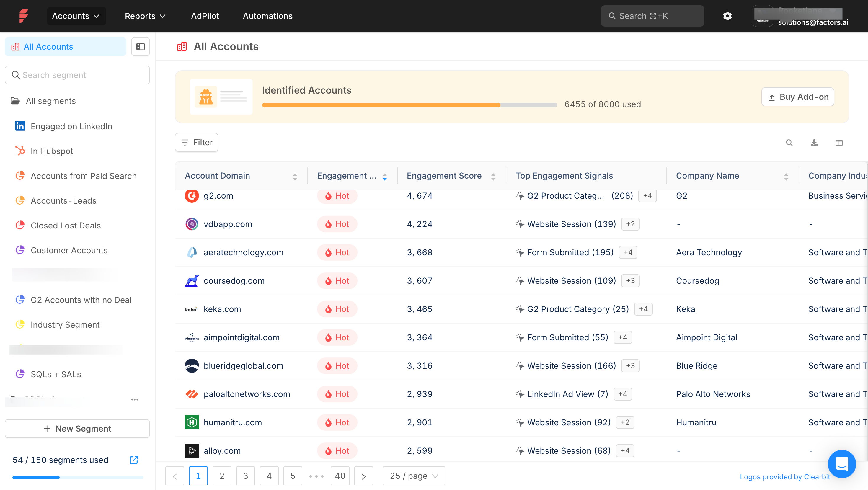The height and width of the screenshot is (490, 868).
Task: Expand the Reports dropdown menu
Action: pyautogui.click(x=145, y=16)
